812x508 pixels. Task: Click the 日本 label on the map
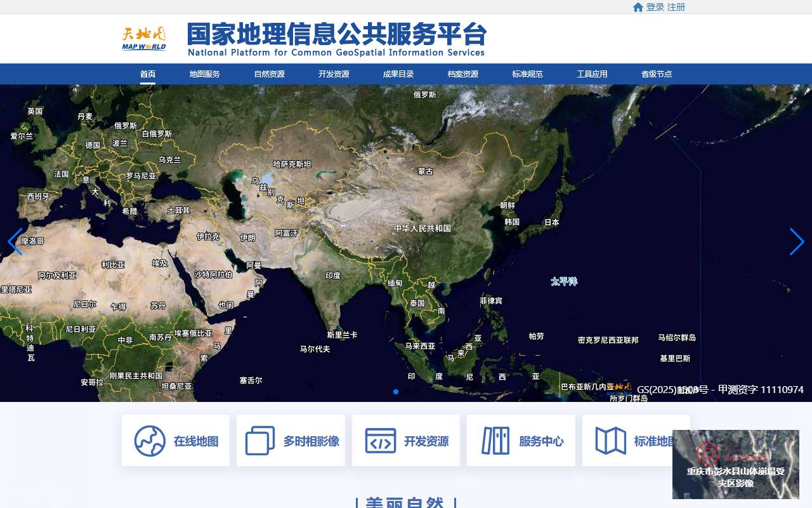552,222
